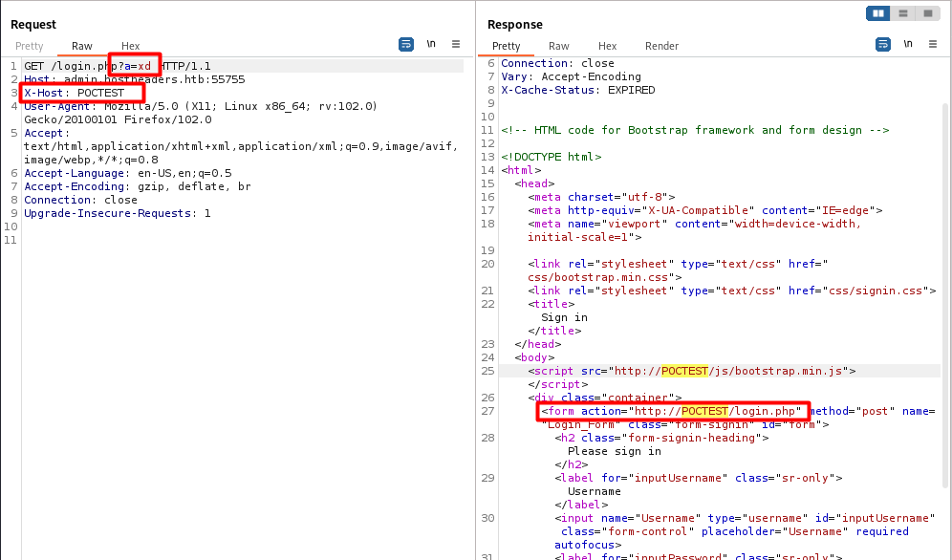Click the GET /login.php request line
The height and width of the screenshot is (560, 952).
coord(118,66)
